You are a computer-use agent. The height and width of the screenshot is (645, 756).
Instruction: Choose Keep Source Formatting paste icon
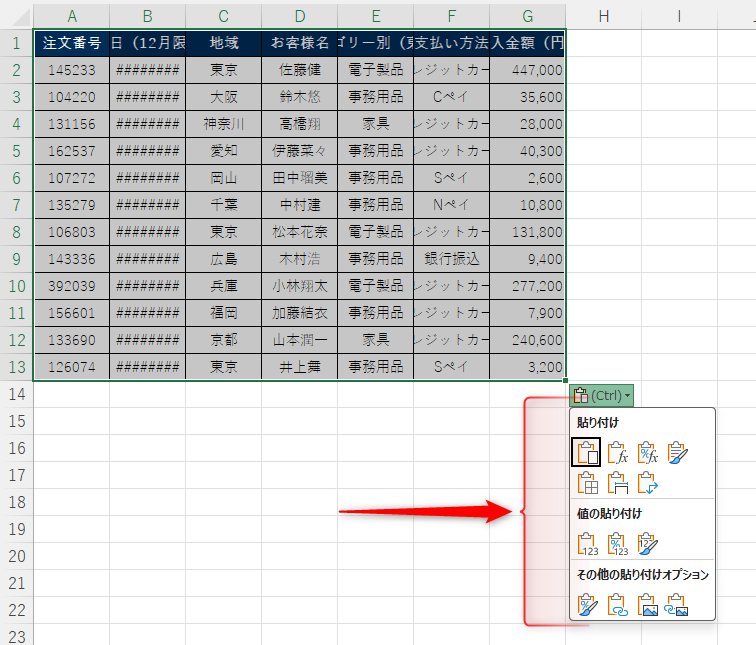(677, 452)
